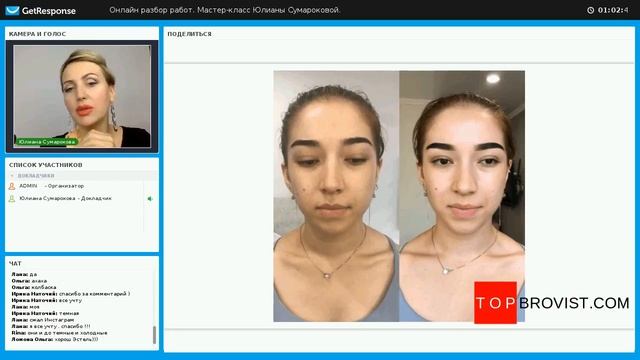
Task: Click the Юлиана Сумарокова presenter avatar icon
Action: (12, 199)
